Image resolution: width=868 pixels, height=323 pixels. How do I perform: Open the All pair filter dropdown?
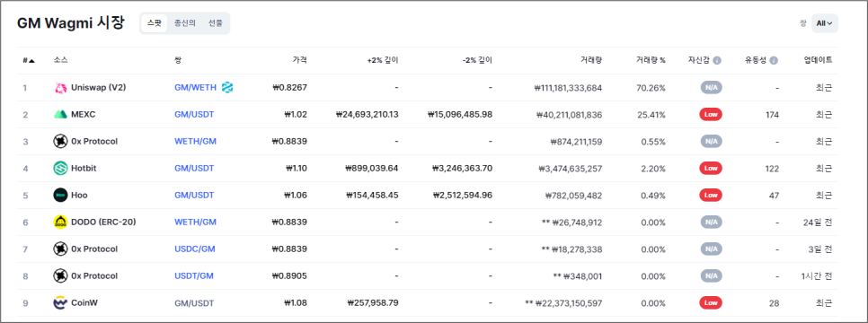(x=825, y=23)
